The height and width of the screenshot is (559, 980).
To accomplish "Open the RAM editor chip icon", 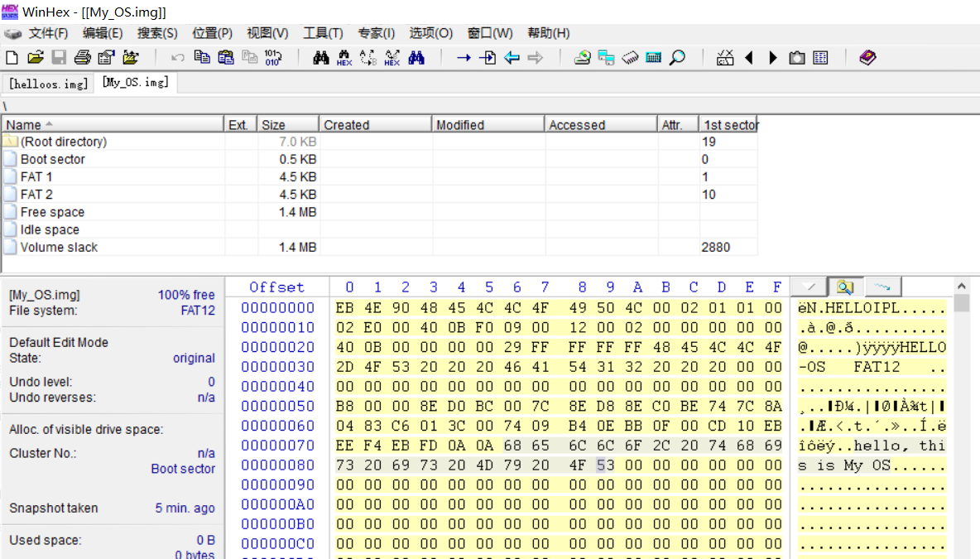I will [x=632, y=57].
